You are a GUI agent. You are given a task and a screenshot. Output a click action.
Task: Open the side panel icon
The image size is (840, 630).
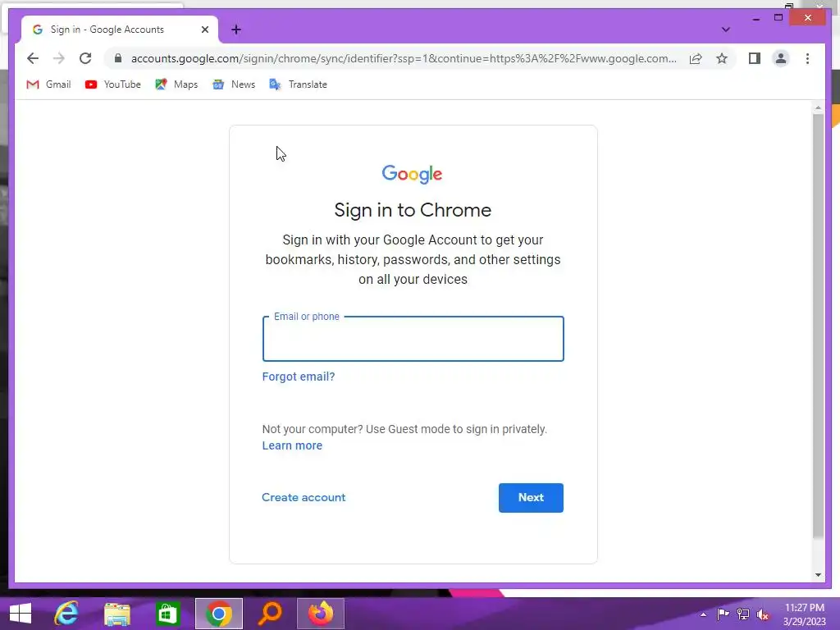pyautogui.click(x=755, y=58)
